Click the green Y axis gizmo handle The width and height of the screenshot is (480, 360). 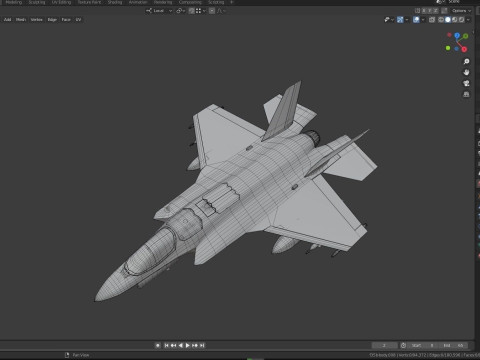466,36
